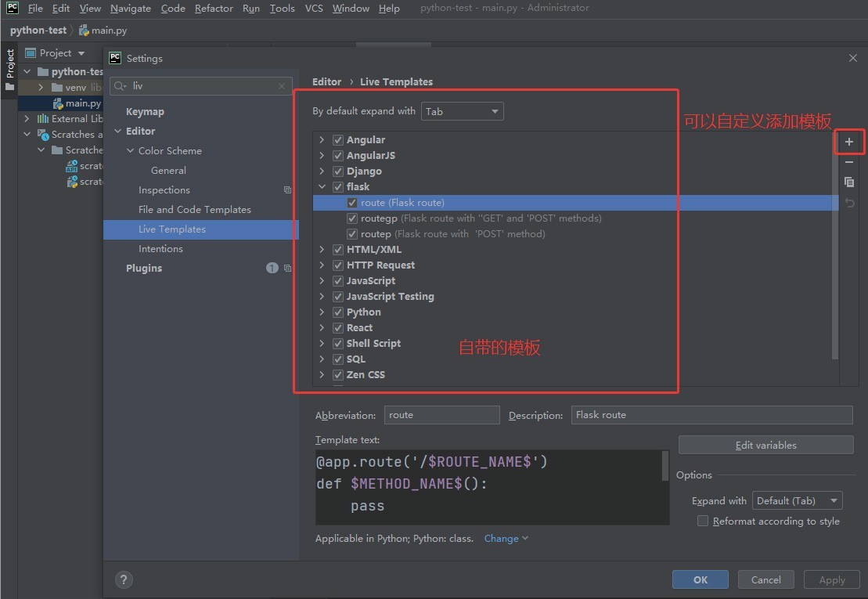
Task: Click the remove template minus icon
Action: (848, 162)
